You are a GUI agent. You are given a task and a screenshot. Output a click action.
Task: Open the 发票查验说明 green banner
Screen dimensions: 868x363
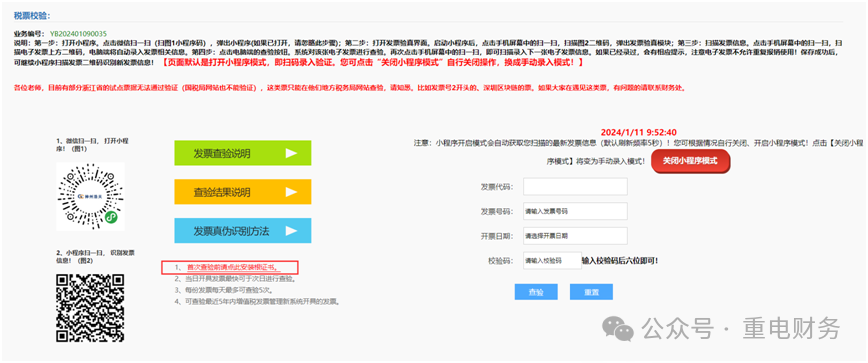pos(242,153)
